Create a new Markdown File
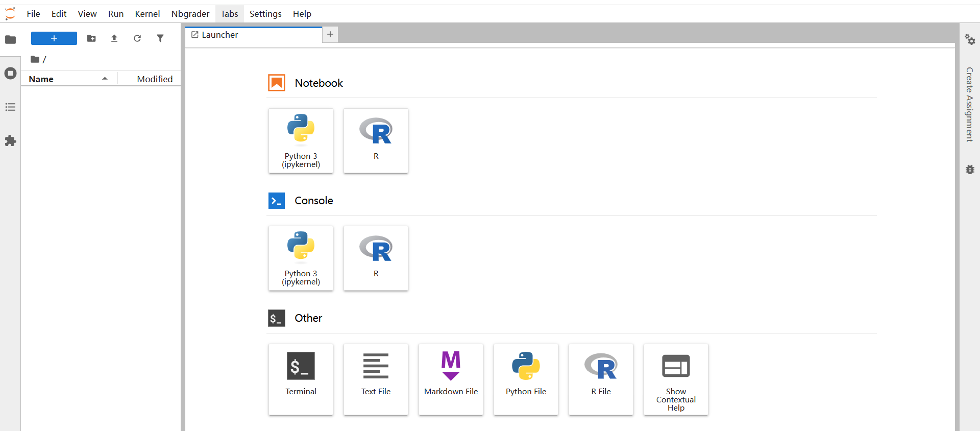 click(451, 379)
